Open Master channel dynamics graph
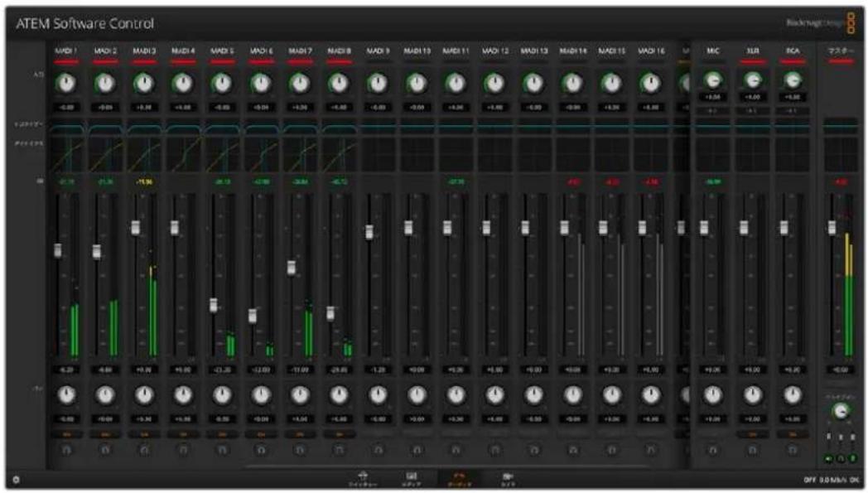The image size is (868, 493). (x=841, y=155)
